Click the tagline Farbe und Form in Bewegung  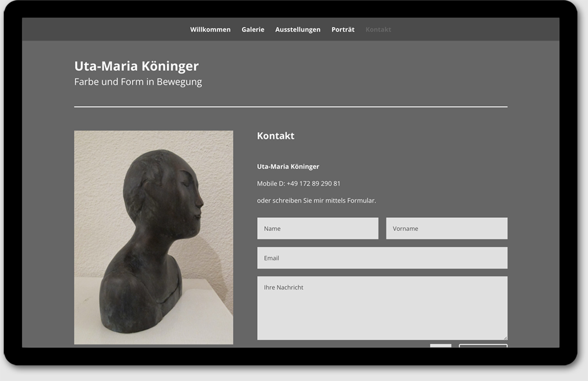(138, 82)
